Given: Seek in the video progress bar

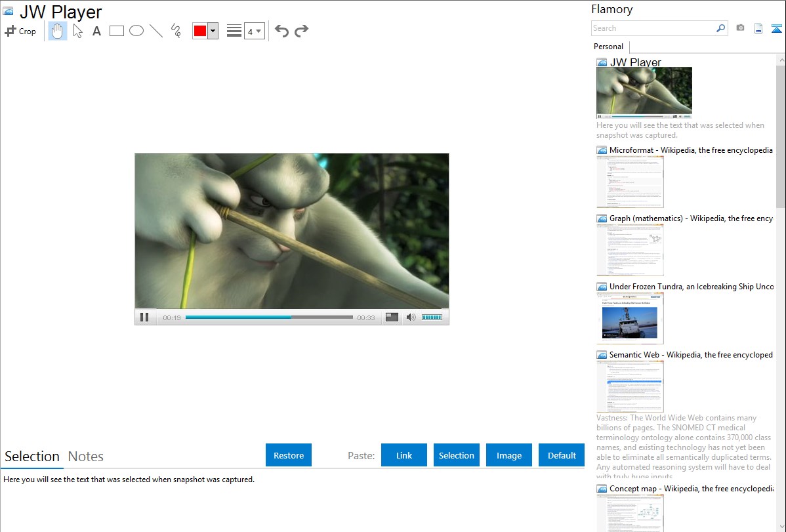Looking at the screenshot, I should [x=269, y=317].
